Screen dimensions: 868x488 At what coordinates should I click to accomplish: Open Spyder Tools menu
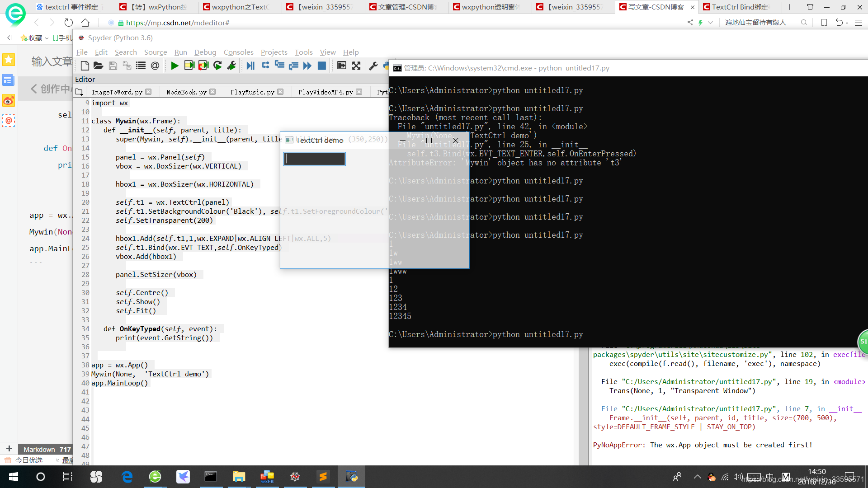(303, 52)
